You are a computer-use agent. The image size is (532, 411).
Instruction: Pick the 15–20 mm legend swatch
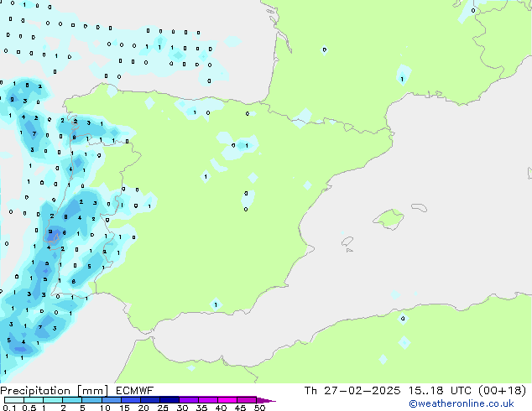click(130, 400)
